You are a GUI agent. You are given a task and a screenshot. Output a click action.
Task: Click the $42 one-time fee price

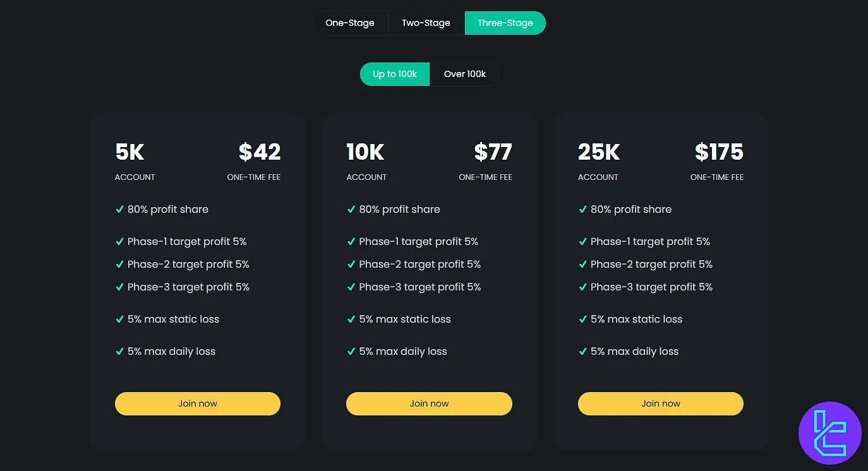click(260, 152)
